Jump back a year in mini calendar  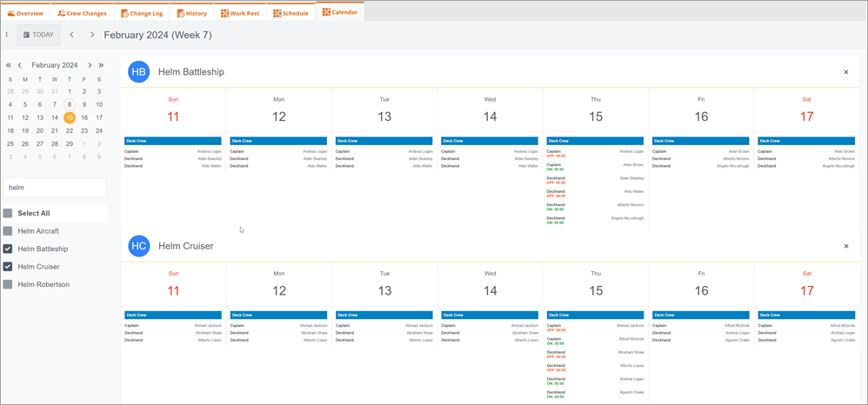pos(9,65)
